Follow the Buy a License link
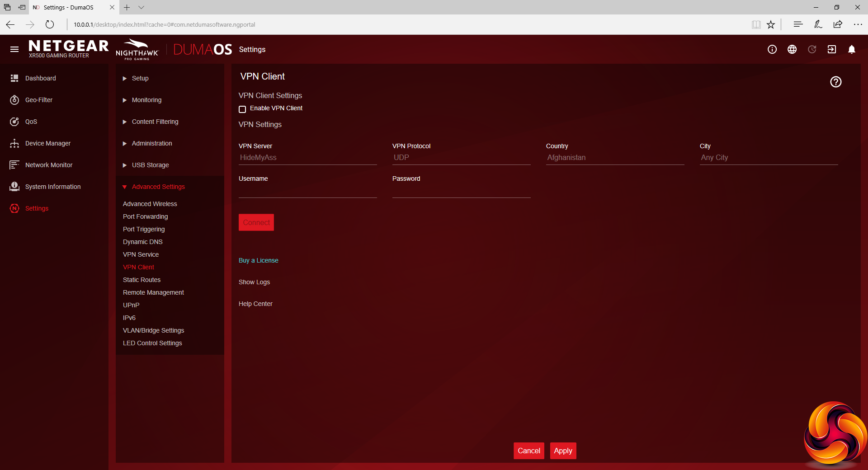The width and height of the screenshot is (868, 470). pyautogui.click(x=259, y=260)
